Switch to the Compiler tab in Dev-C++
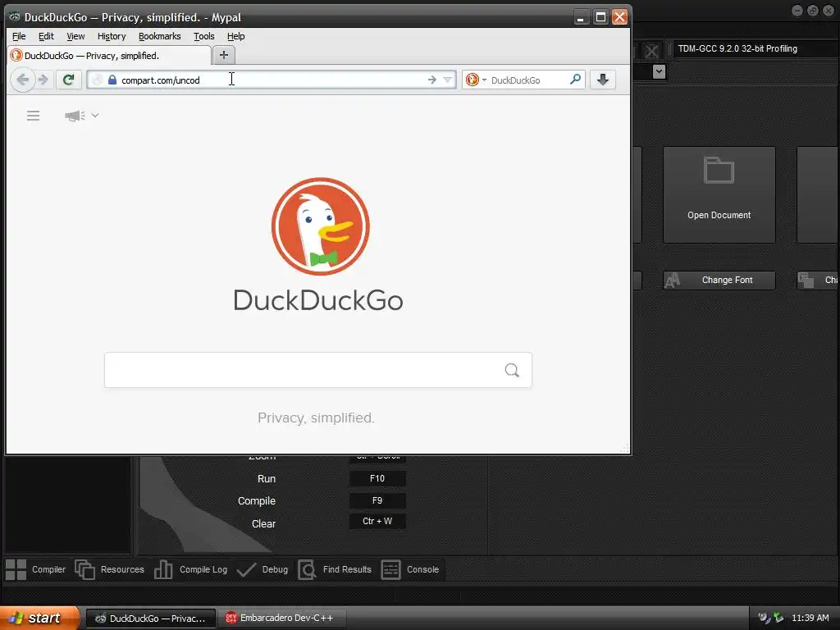Image resolution: width=840 pixels, height=630 pixels. click(35, 569)
